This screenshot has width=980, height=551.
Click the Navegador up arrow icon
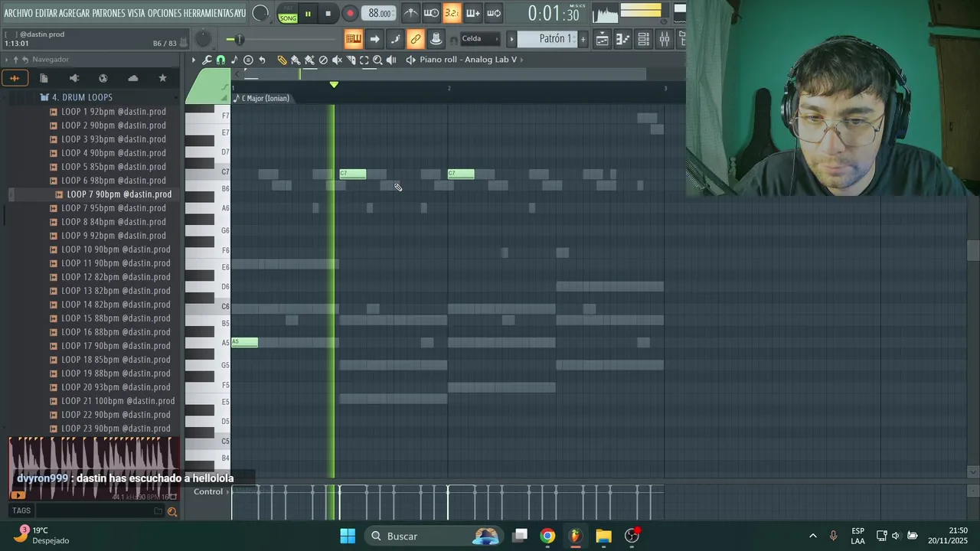pyautogui.click(x=15, y=60)
